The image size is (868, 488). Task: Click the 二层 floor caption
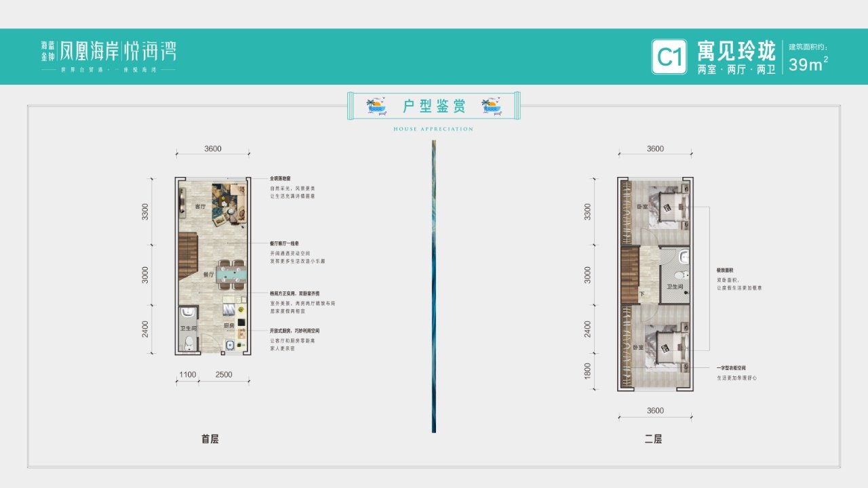coord(653,439)
